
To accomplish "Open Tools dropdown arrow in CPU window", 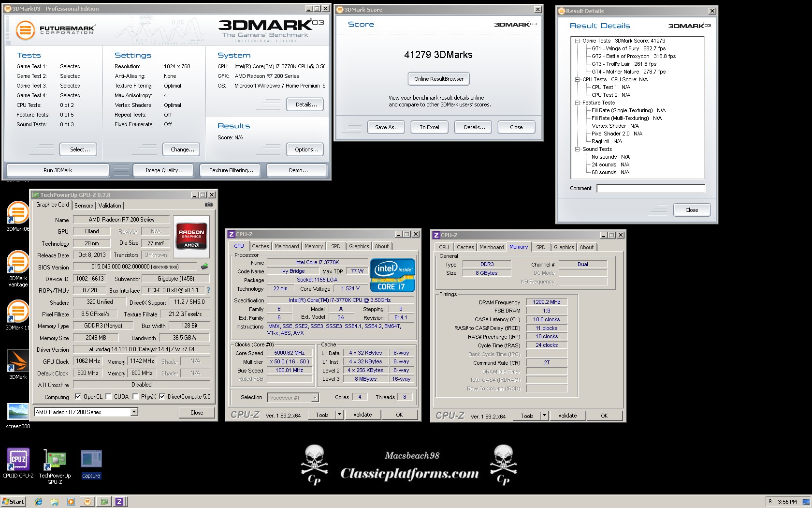I will (339, 415).
